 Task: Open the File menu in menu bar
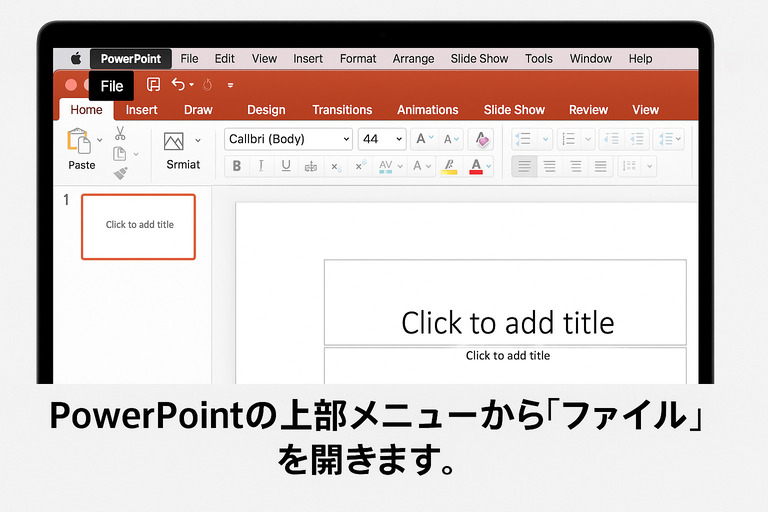pyautogui.click(x=189, y=59)
